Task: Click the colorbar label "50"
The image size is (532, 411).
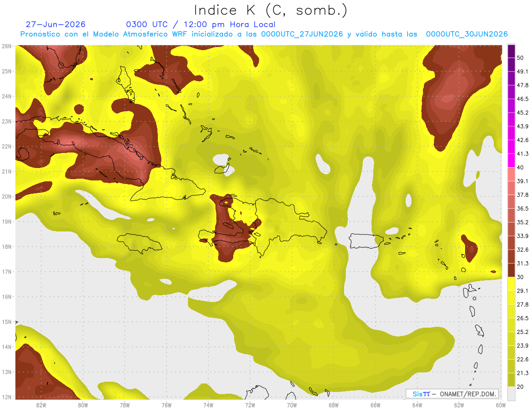Action: point(521,57)
